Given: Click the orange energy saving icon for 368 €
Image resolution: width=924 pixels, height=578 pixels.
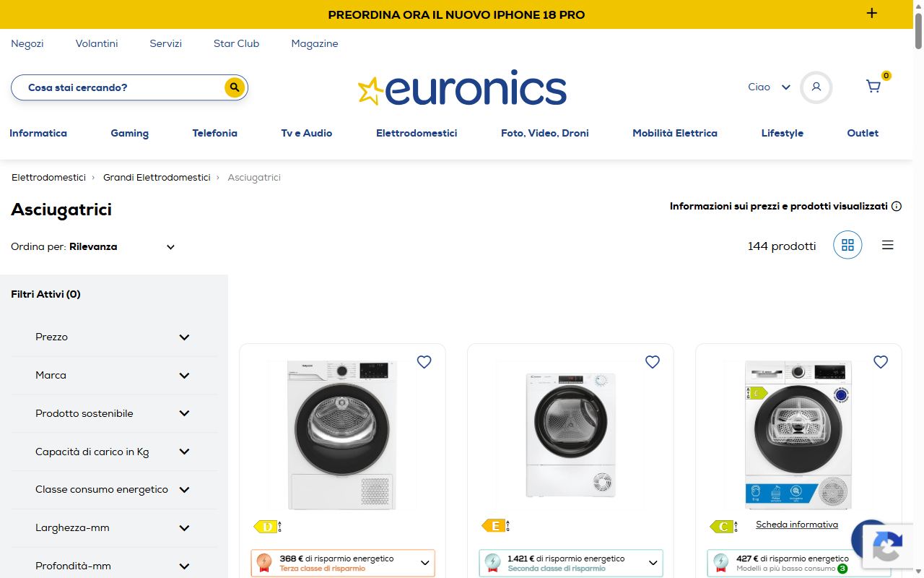Looking at the screenshot, I should pos(265,563).
